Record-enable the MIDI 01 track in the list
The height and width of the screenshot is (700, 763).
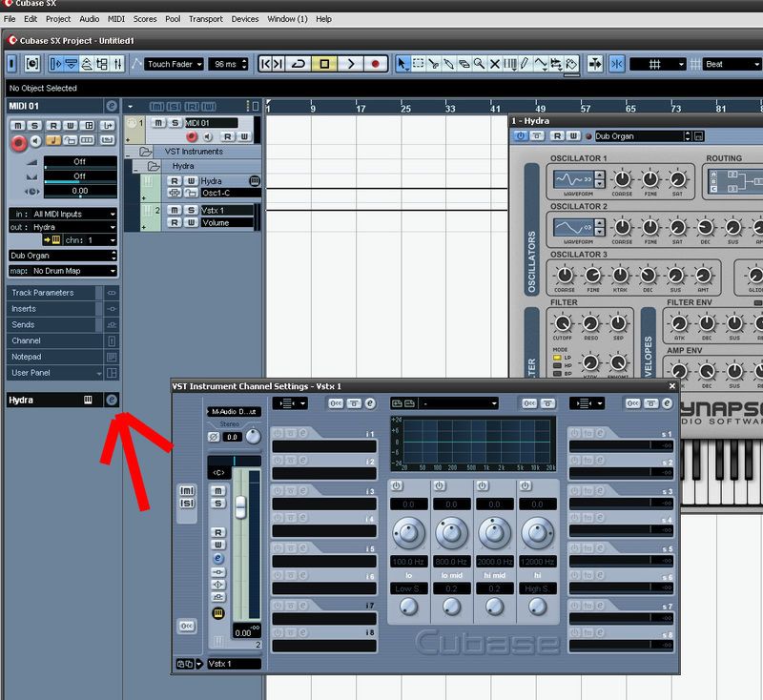click(x=192, y=136)
